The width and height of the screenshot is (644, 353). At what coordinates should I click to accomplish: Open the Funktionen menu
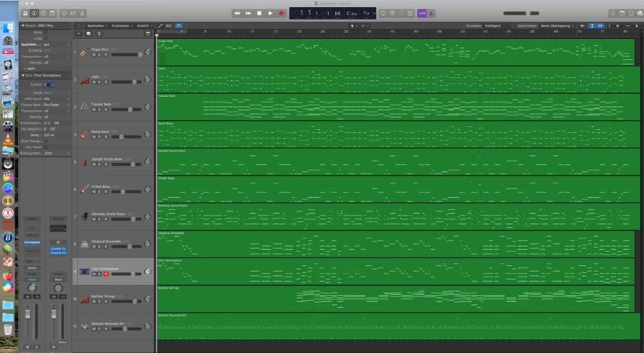(x=122, y=25)
